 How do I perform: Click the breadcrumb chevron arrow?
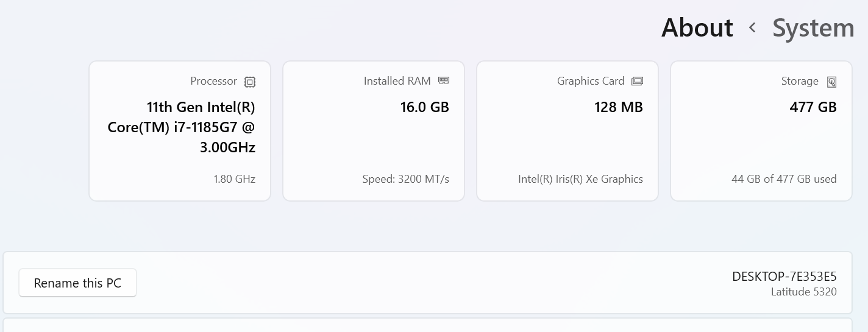pos(753,27)
